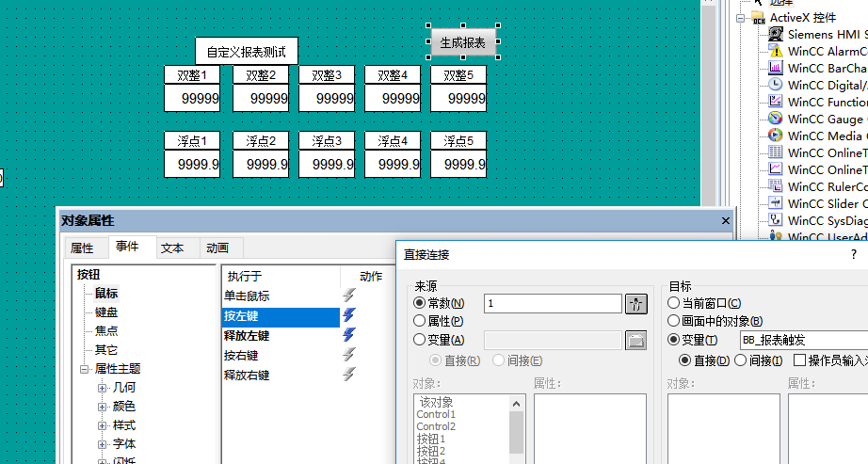Click the object list scrollbar up arrow
Screen dimensions: 868x464
click(517, 403)
